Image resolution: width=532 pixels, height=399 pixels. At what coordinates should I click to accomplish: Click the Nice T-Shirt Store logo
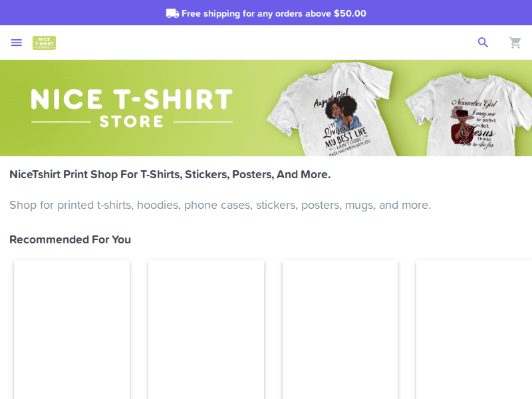coord(44,43)
